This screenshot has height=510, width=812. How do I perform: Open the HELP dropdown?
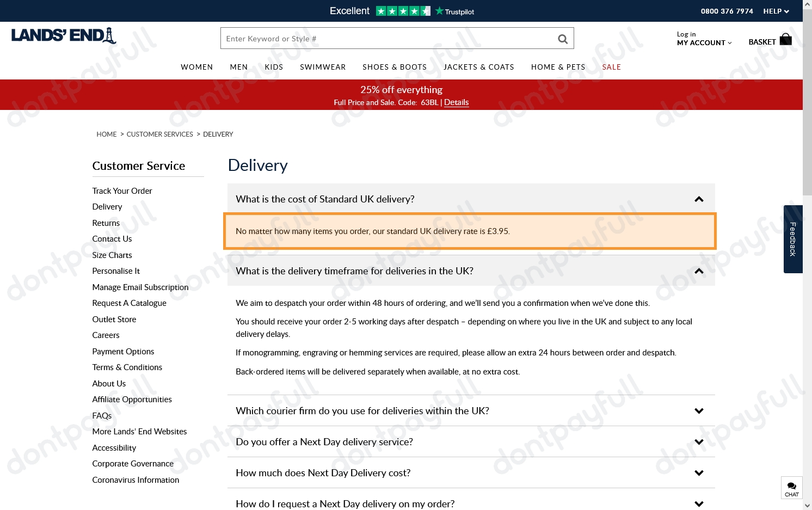776,11
